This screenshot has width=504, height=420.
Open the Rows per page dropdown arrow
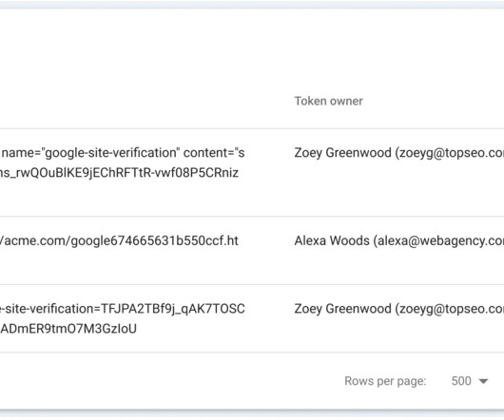tap(483, 381)
